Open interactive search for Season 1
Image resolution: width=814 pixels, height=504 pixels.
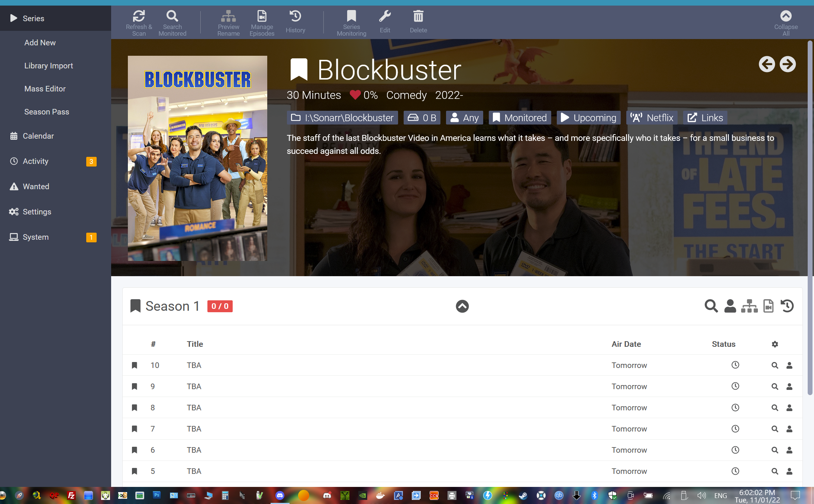pos(730,306)
